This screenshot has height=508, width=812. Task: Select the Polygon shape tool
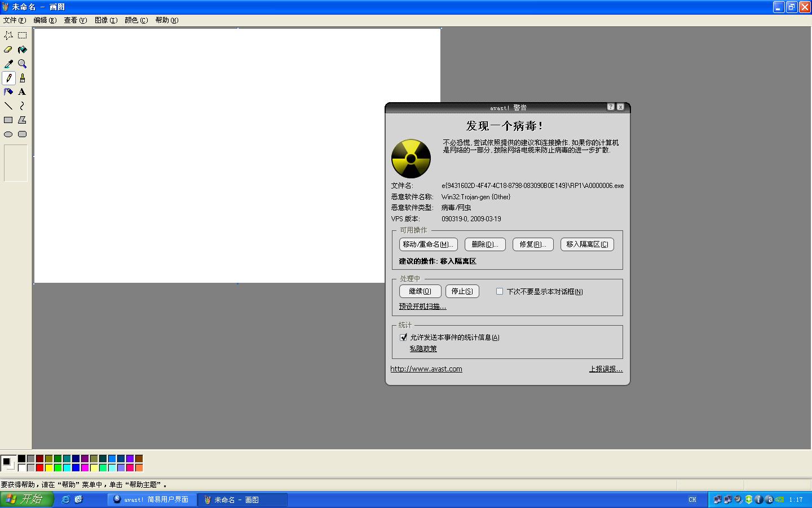click(23, 120)
